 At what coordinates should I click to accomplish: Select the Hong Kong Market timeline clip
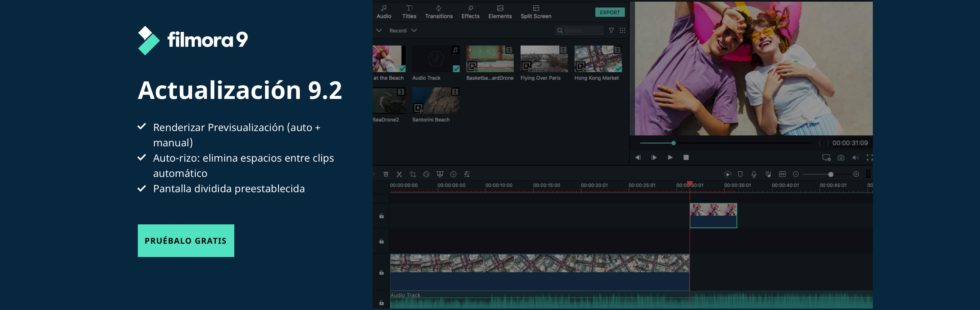[x=540, y=272]
